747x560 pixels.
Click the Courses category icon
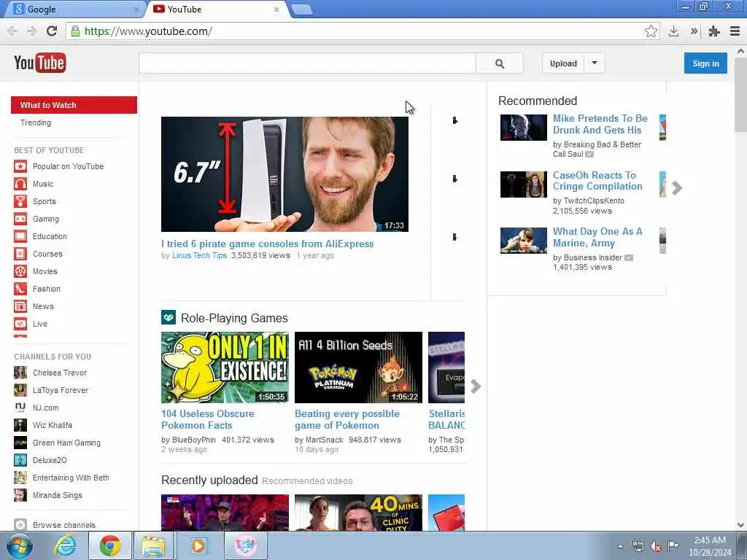tap(20, 254)
